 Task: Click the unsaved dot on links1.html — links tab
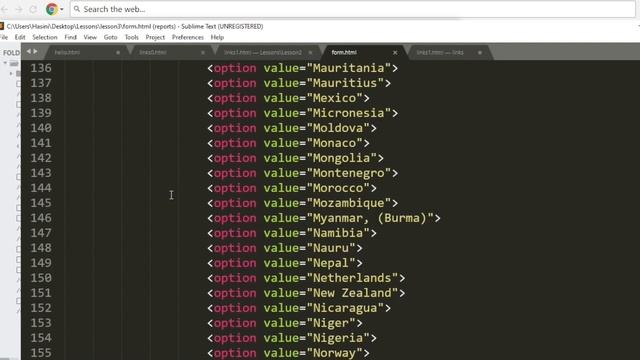coord(480,52)
